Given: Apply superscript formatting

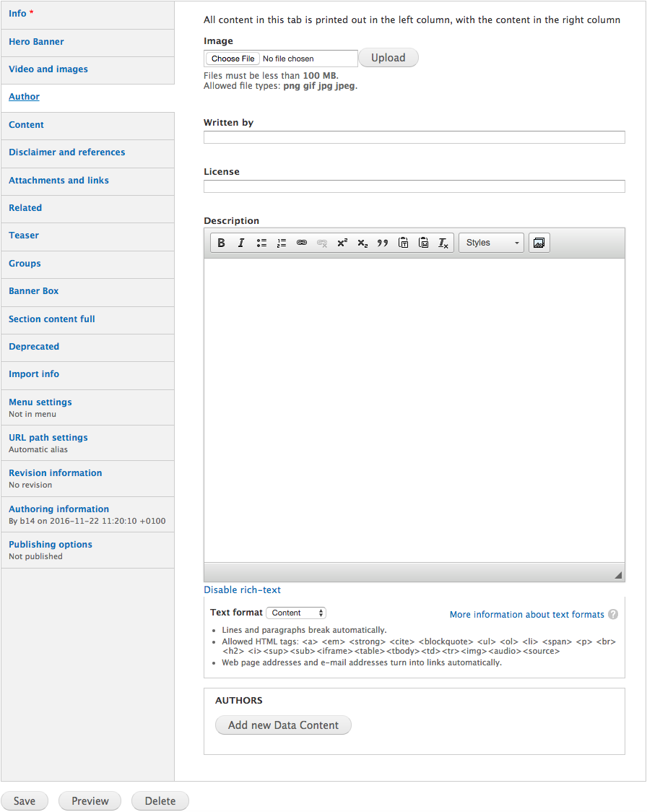Looking at the screenshot, I should [342, 243].
